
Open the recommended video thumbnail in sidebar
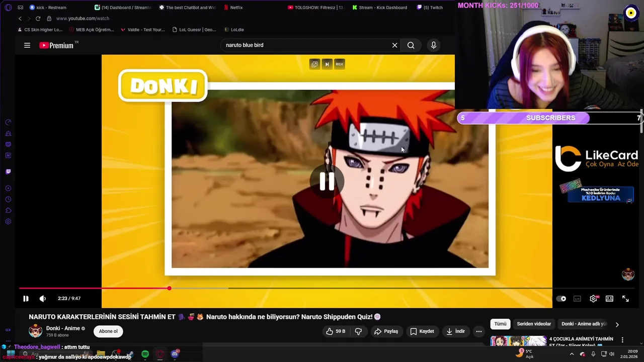[518, 341]
